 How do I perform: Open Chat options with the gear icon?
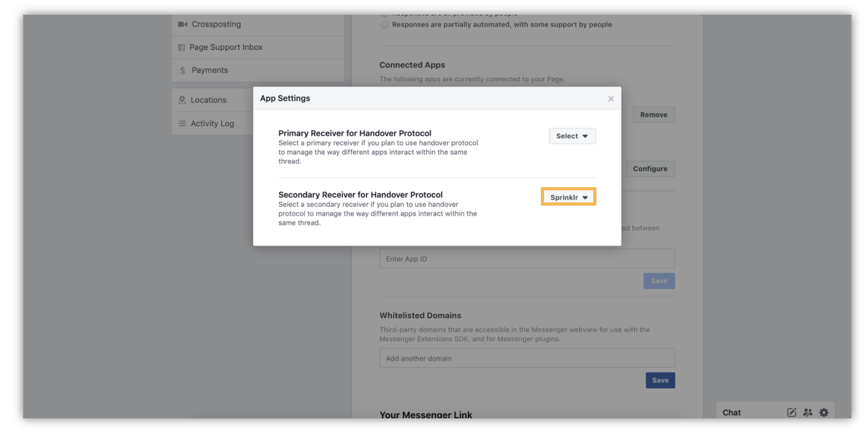pos(824,412)
